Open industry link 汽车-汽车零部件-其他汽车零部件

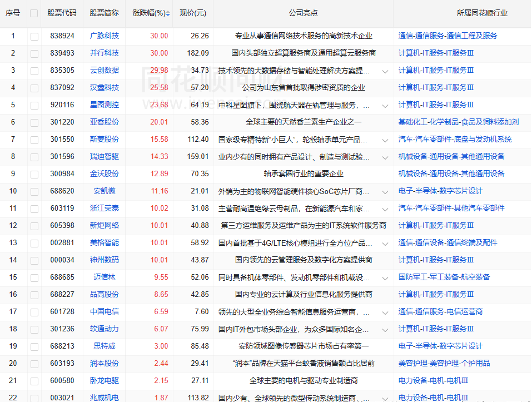click(451, 208)
